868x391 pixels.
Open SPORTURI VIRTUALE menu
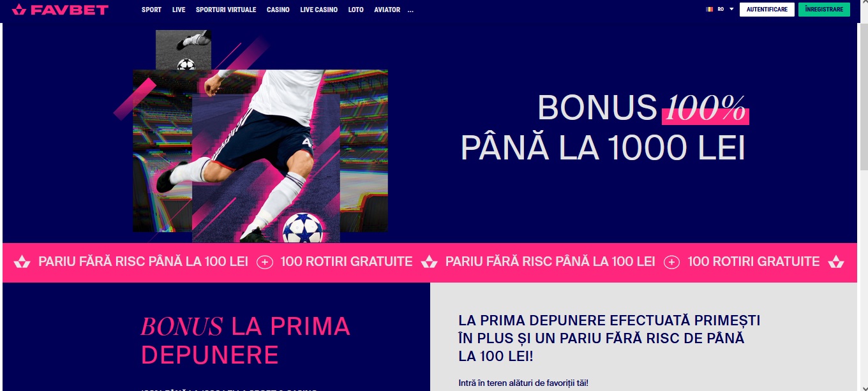click(226, 10)
